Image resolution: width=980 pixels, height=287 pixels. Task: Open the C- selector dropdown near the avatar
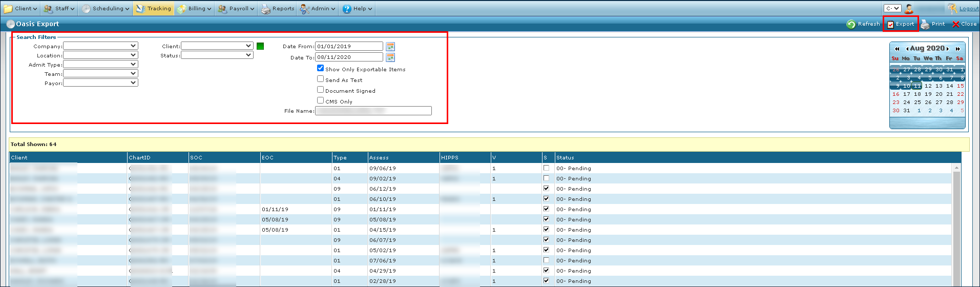(x=892, y=8)
